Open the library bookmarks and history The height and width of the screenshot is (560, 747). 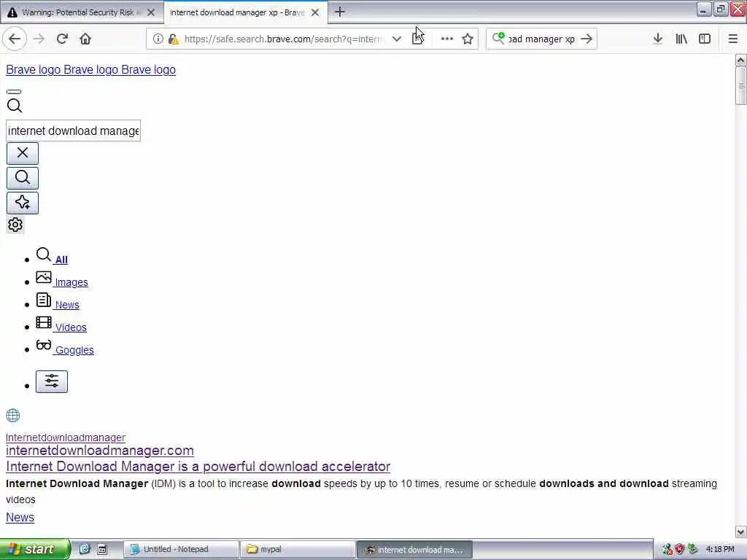click(x=681, y=39)
